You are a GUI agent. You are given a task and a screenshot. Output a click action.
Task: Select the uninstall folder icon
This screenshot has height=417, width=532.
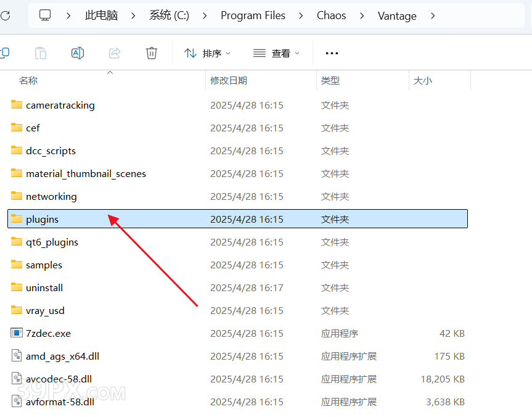[x=17, y=287]
